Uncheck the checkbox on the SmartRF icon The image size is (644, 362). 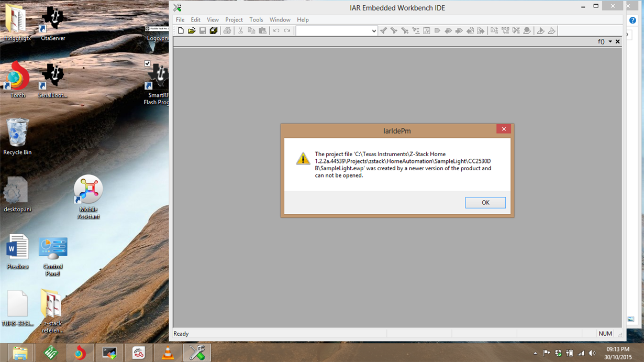(x=148, y=64)
